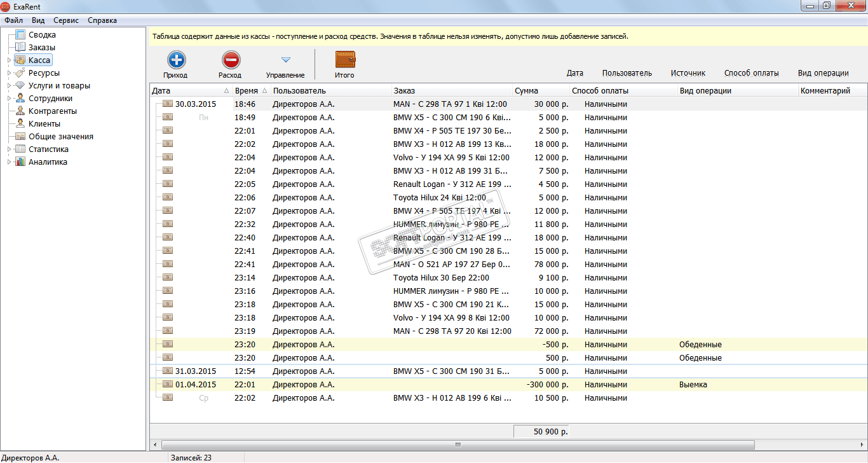Select the 01.04.2015 Выемка row
Viewport: 868px width, 463px height.
click(x=508, y=385)
